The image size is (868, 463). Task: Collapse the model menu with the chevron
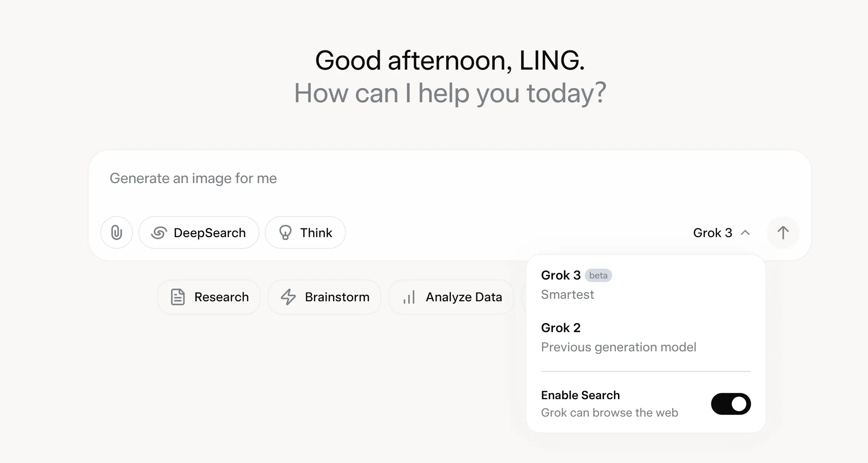(745, 233)
